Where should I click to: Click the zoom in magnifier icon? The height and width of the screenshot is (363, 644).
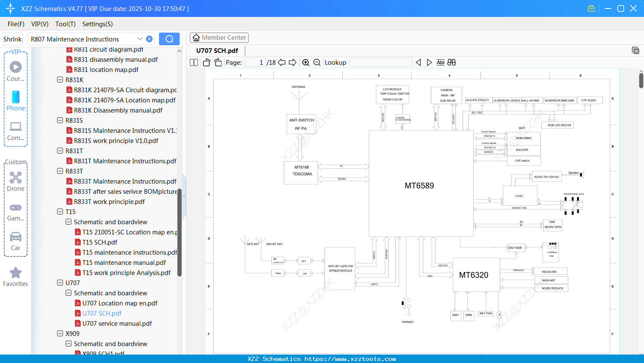pyautogui.click(x=306, y=63)
